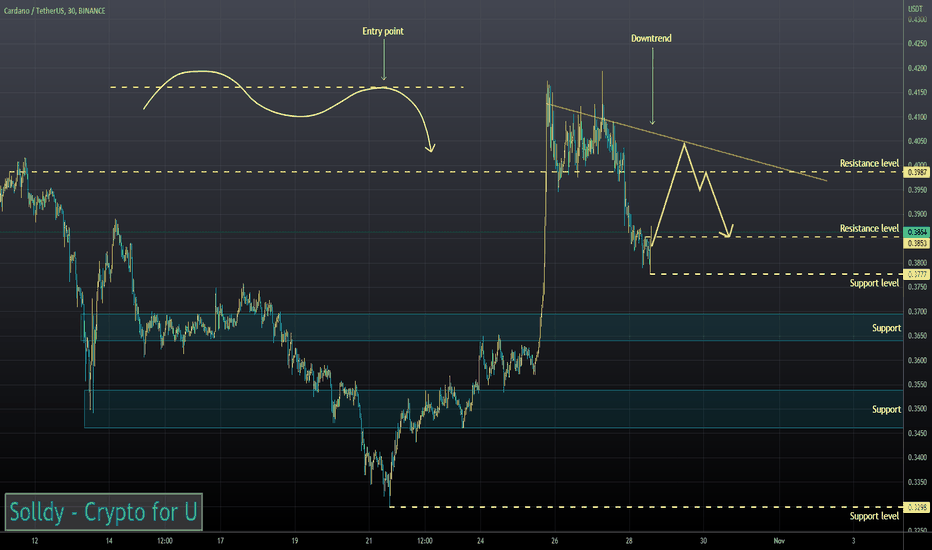Screen dimensions: 932x550
Task: Click 0.3800 on the price axis
Action: (917, 263)
